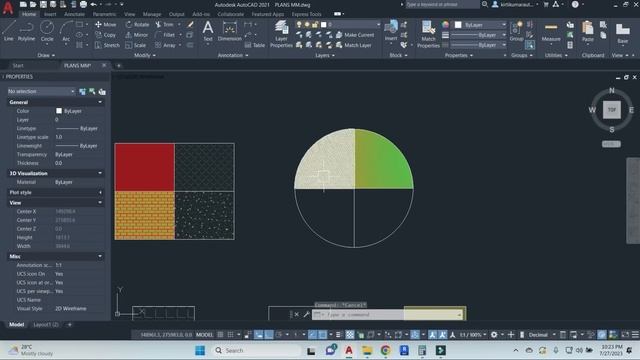Open the Parametric ribbon tab
The image size is (640, 360).
(x=104, y=14)
